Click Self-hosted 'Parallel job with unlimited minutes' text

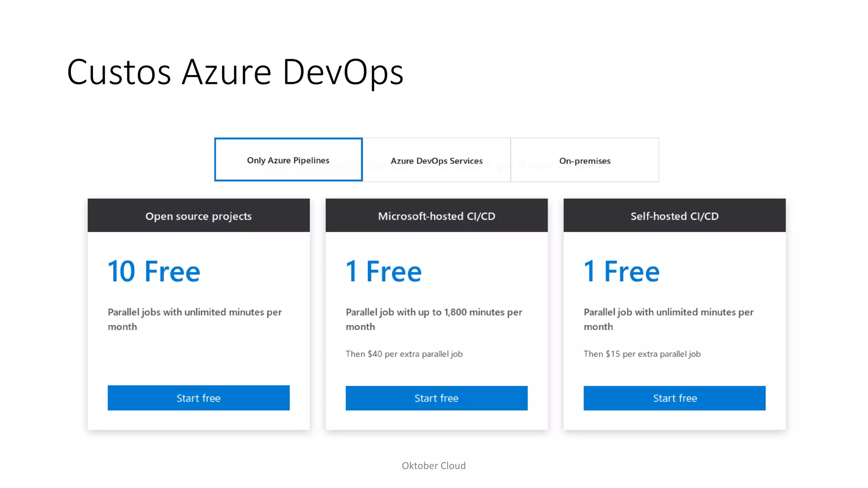pyautogui.click(x=668, y=319)
